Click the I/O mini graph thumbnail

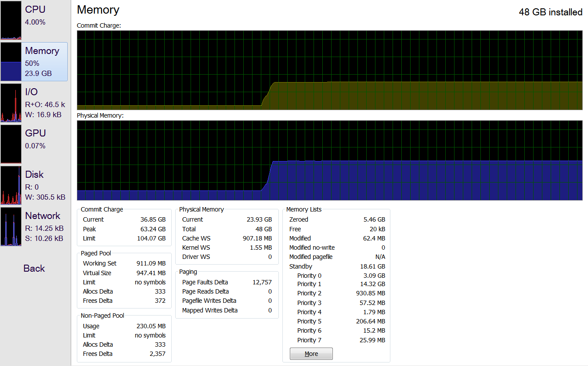(11, 103)
